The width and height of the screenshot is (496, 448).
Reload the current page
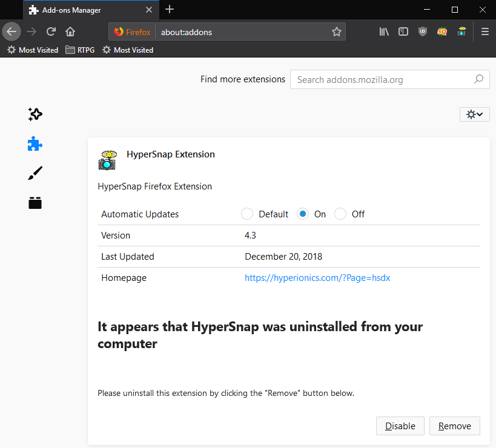click(x=51, y=31)
